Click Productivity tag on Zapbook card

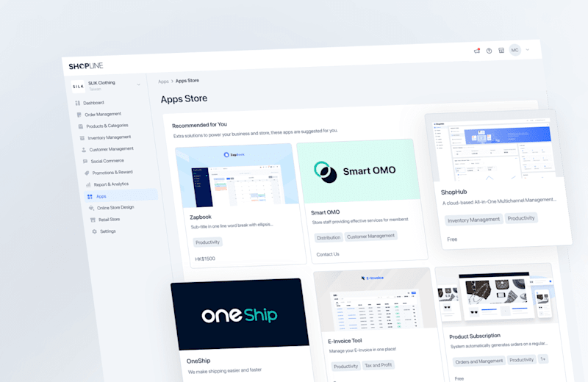pyautogui.click(x=208, y=242)
